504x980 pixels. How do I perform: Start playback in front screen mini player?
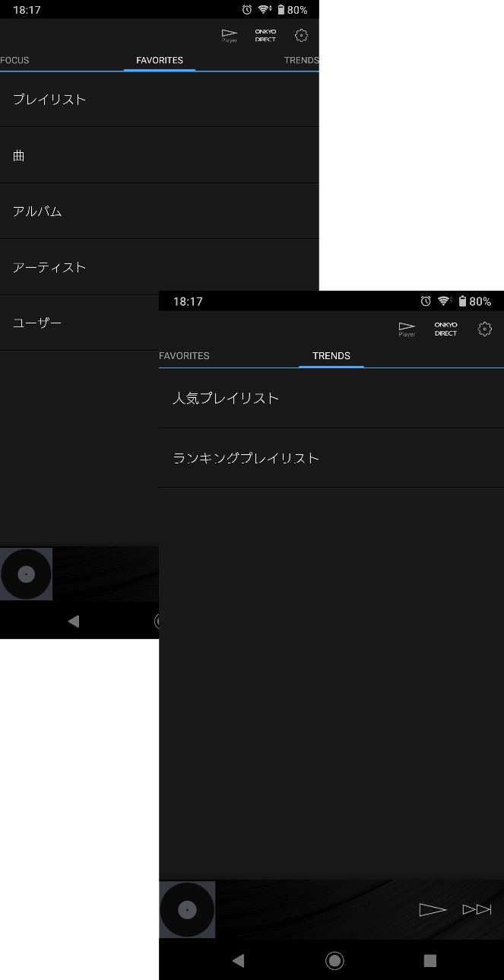click(433, 909)
